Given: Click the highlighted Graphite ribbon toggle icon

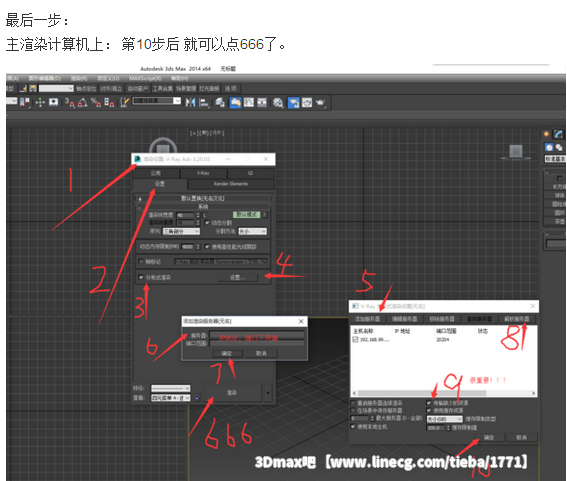Looking at the screenshot, I should coord(235,103).
